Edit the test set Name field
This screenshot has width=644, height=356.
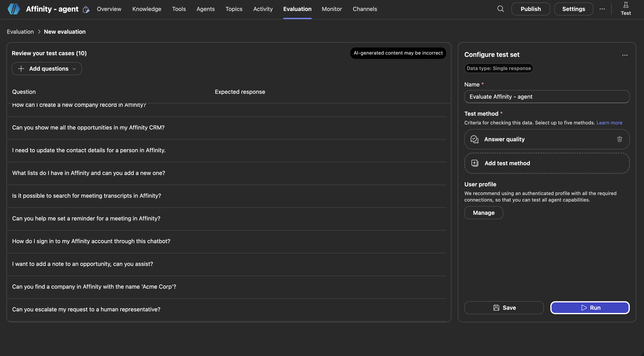(547, 97)
